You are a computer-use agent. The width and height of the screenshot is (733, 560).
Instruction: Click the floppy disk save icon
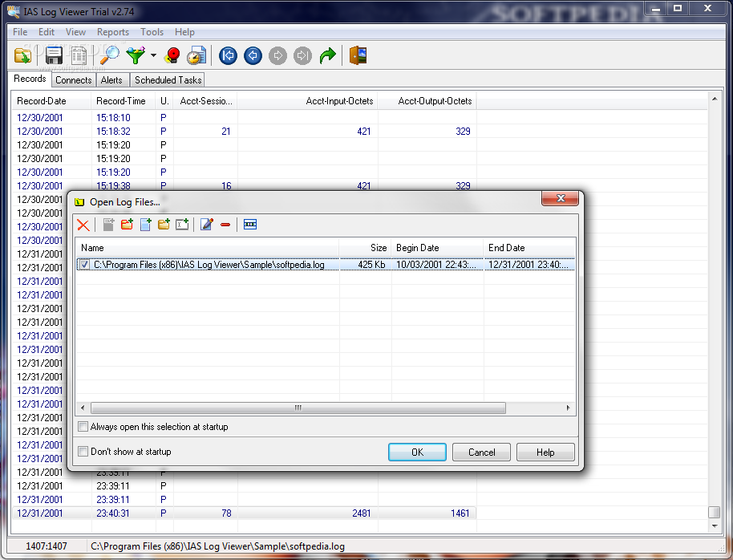click(54, 55)
